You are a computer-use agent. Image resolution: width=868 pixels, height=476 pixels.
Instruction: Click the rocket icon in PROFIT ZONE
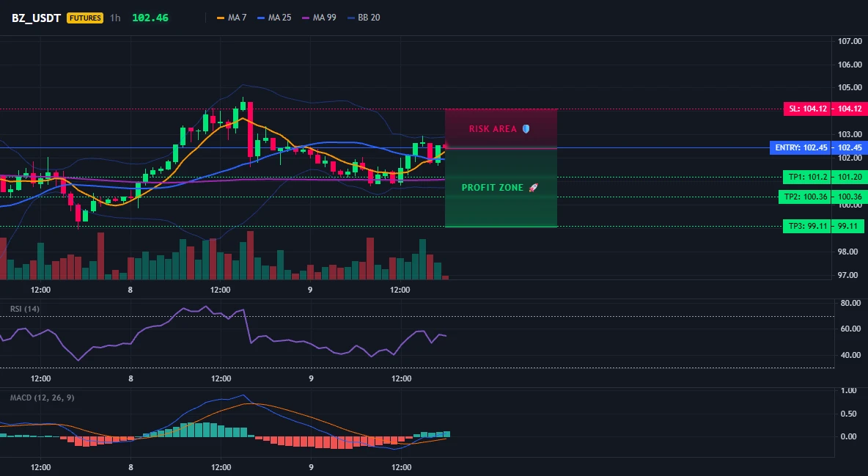(x=533, y=188)
